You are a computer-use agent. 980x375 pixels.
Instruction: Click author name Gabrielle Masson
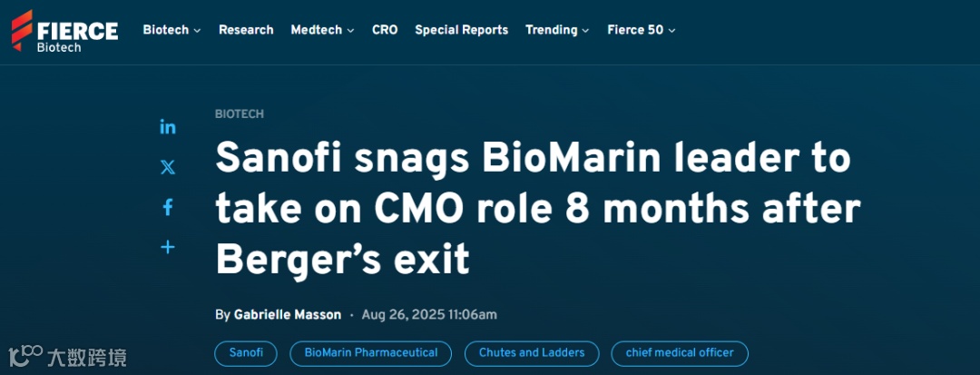coord(288,315)
